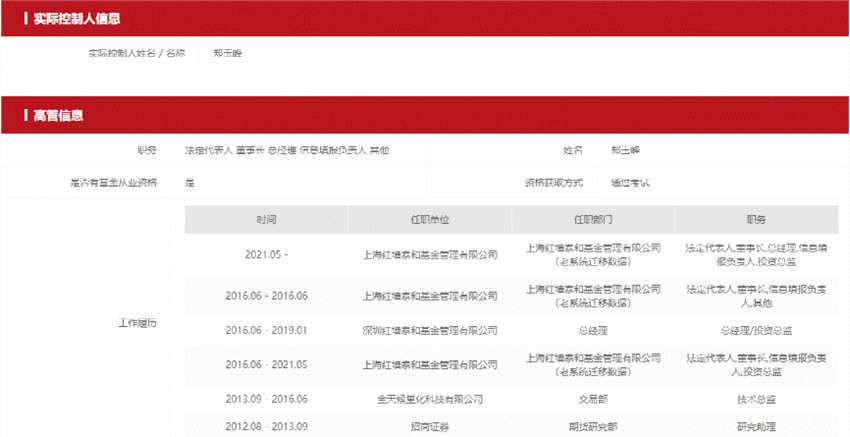Image resolution: width=850 pixels, height=437 pixels.
Task: Select the 2012.08 - 2013.09 time cell
Action: click(266, 427)
